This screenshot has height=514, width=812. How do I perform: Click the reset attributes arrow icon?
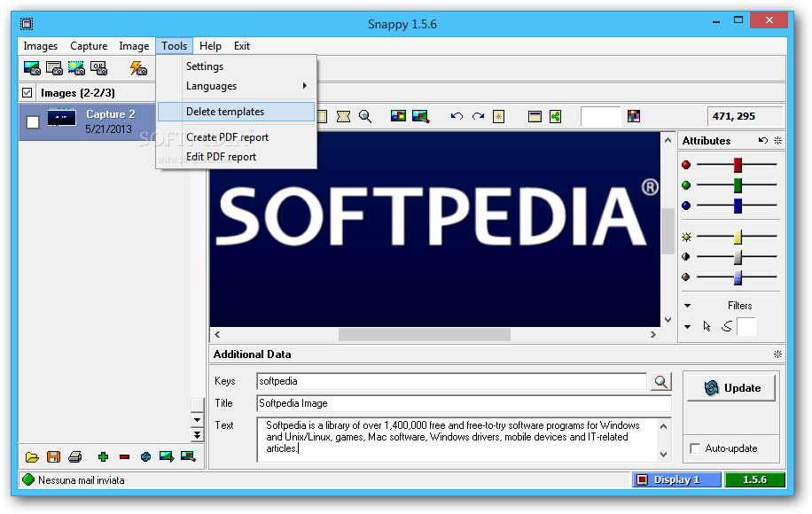(x=762, y=140)
